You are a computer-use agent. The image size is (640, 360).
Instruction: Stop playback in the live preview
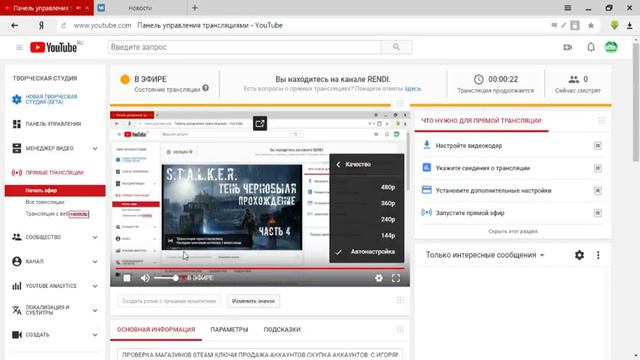pyautogui.click(x=127, y=278)
